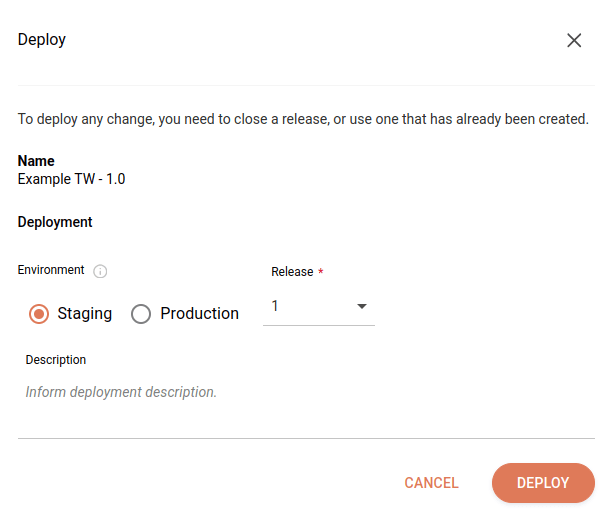Click the info icon next to Environment

(100, 271)
